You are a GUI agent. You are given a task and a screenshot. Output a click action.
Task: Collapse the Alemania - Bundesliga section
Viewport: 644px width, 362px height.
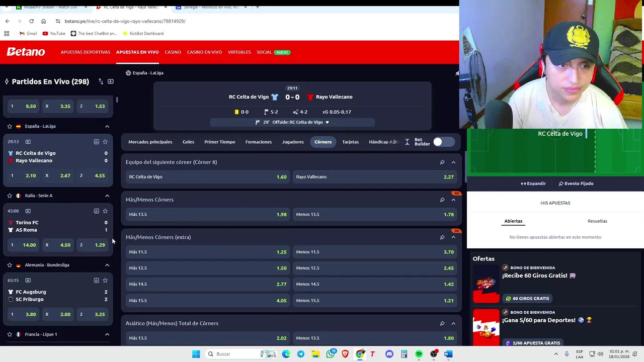tap(107, 265)
